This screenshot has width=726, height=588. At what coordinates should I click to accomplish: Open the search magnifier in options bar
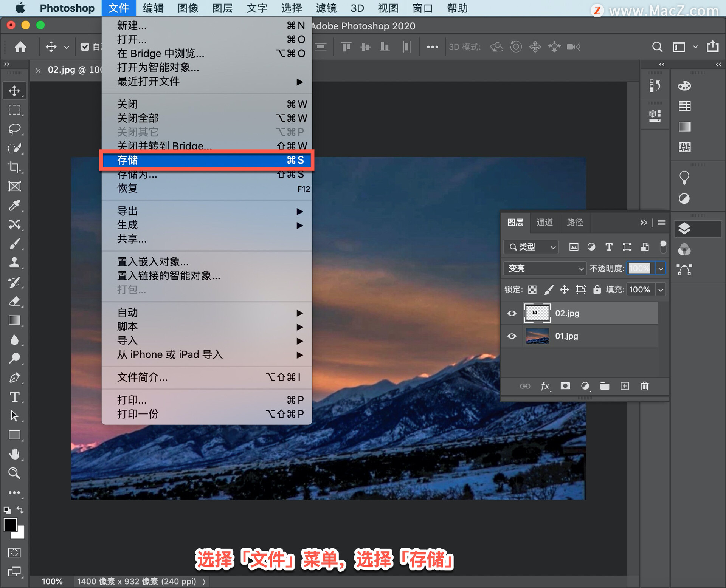pyautogui.click(x=657, y=47)
